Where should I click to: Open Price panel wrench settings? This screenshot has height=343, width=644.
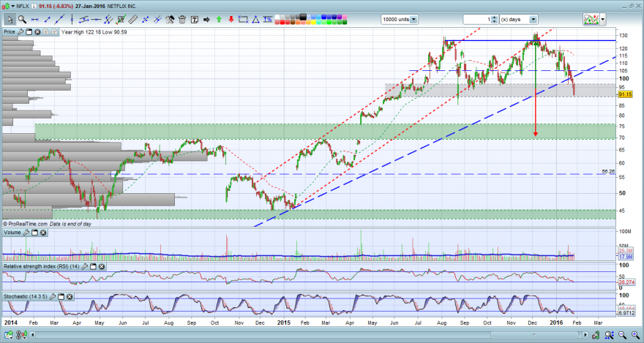(x=20, y=31)
